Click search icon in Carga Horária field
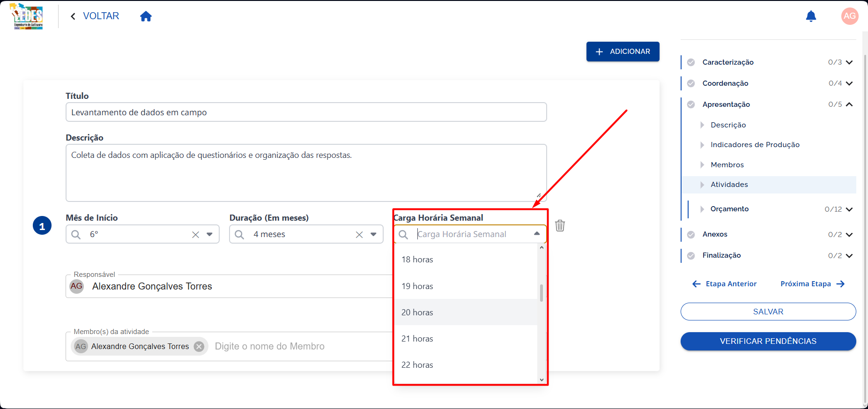Image resolution: width=868 pixels, height=409 pixels. [x=403, y=234]
